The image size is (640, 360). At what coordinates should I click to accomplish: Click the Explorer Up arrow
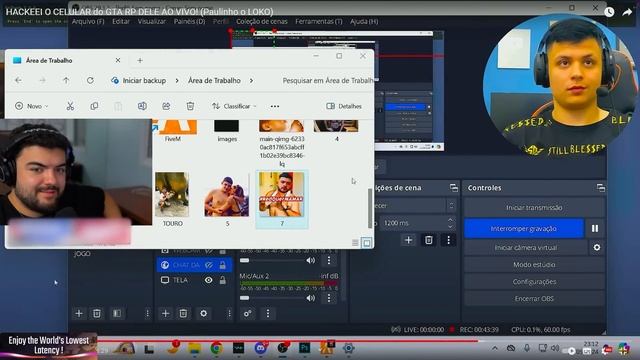(66, 80)
